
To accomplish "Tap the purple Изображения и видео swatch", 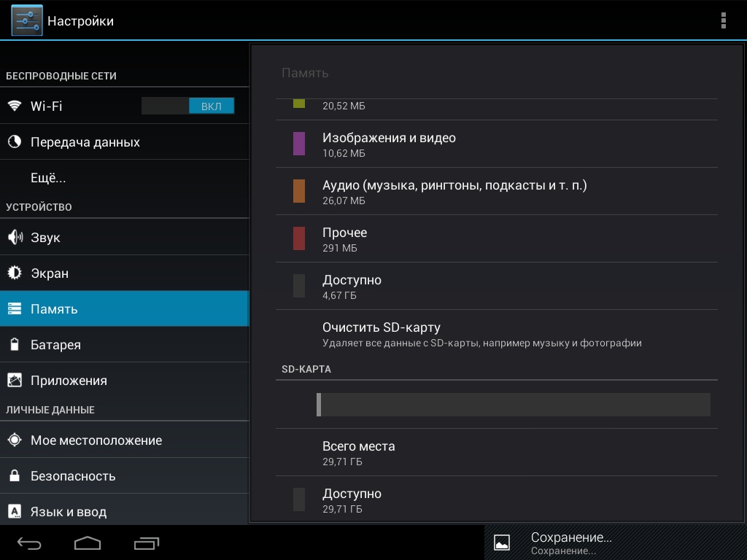I will [299, 144].
